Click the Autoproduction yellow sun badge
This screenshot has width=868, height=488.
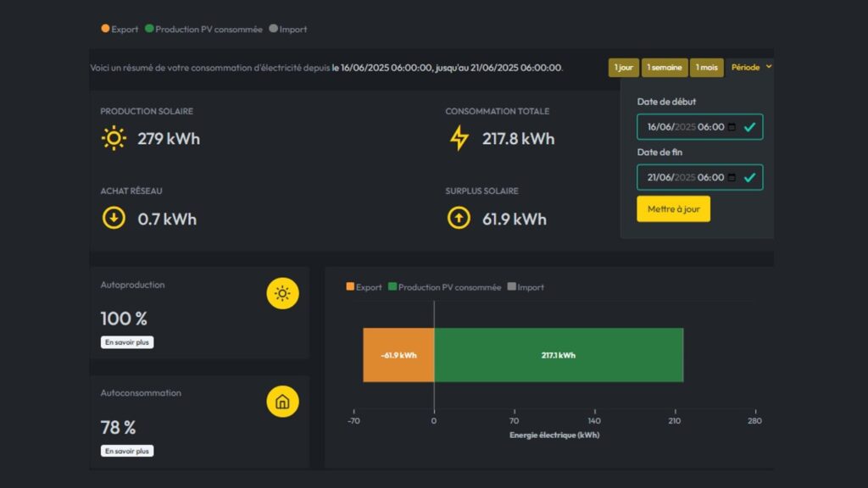pos(282,293)
